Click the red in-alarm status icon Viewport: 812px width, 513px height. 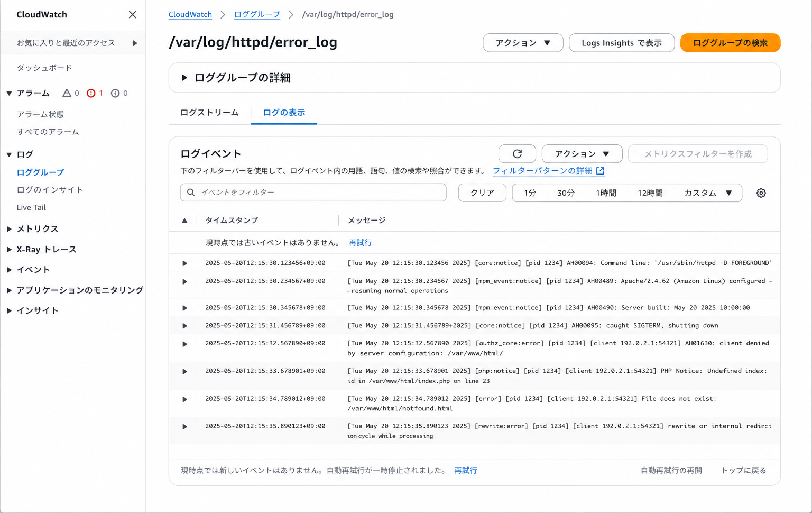tap(91, 93)
